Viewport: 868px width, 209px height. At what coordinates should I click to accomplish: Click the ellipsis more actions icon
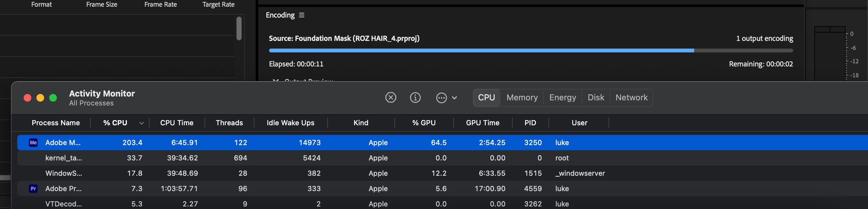441,98
